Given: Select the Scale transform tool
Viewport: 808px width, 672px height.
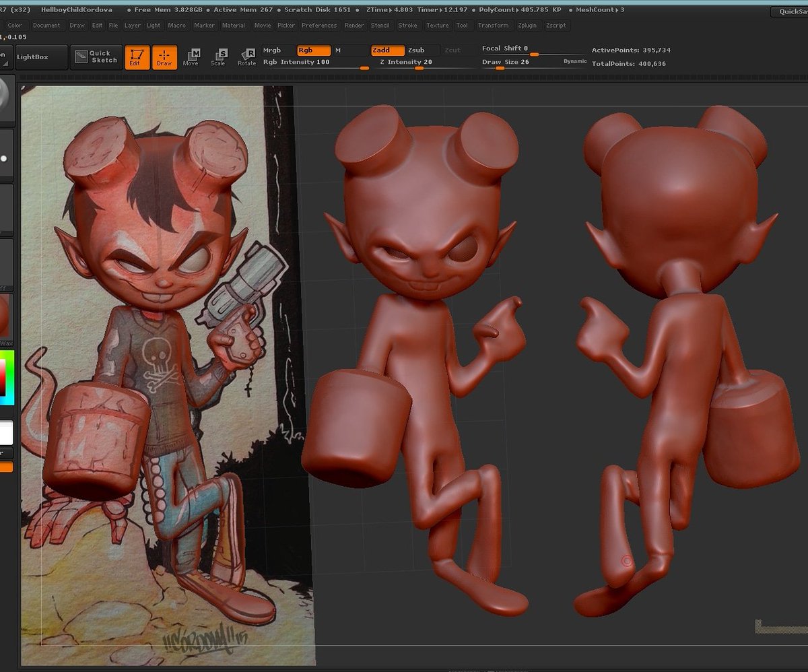Looking at the screenshot, I should point(218,57).
